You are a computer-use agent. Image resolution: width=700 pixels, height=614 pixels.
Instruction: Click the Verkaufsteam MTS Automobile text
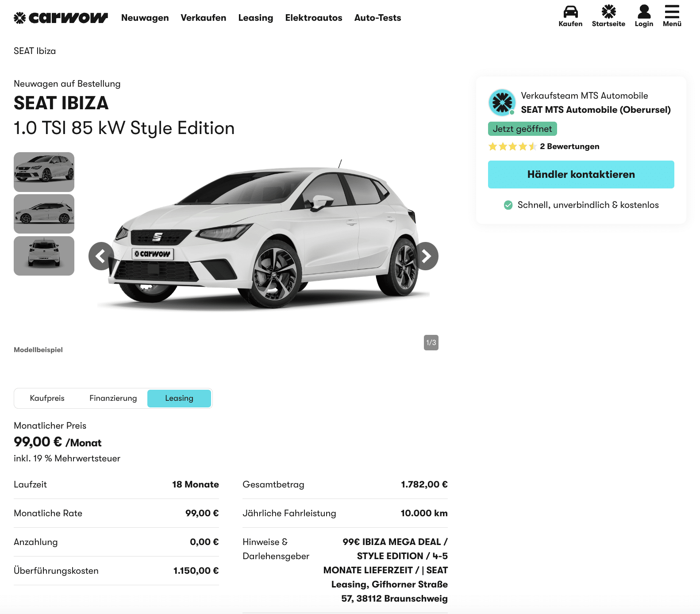click(x=585, y=96)
